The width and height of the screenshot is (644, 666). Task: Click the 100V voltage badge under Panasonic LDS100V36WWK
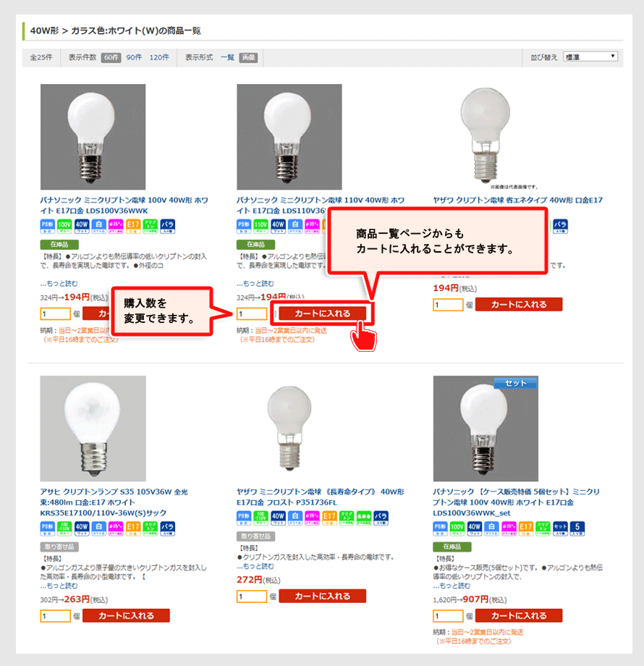(64, 226)
